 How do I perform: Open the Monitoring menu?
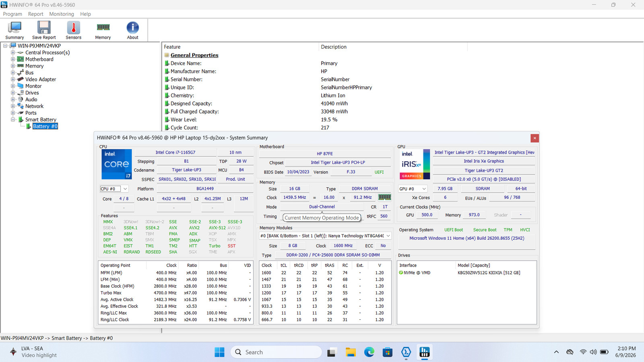[x=62, y=14]
